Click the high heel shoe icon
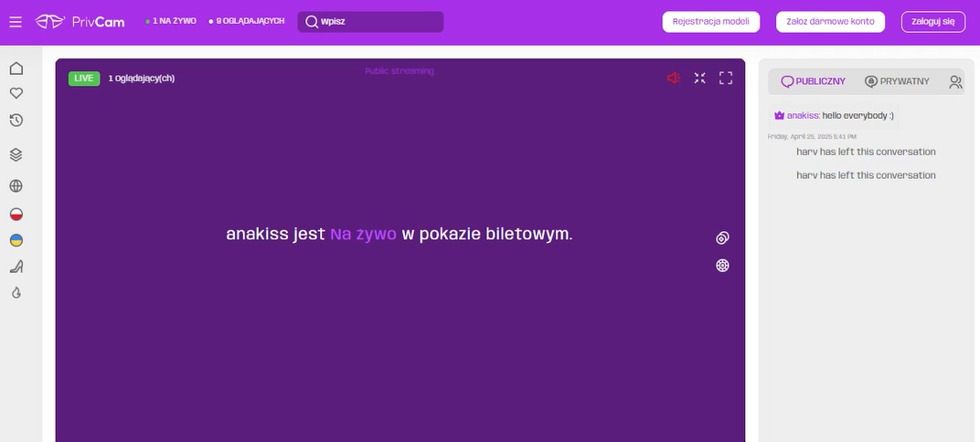This screenshot has height=442, width=980. pyautogui.click(x=16, y=267)
